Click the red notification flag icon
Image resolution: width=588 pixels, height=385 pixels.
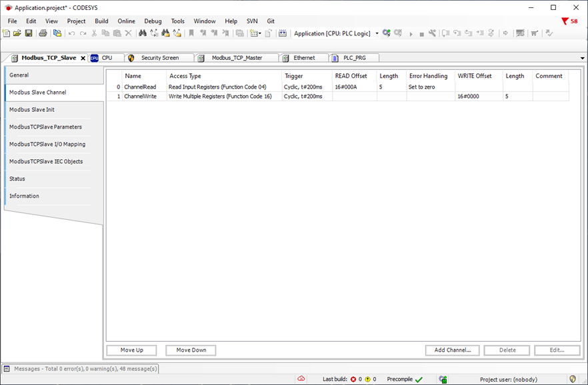click(565, 21)
